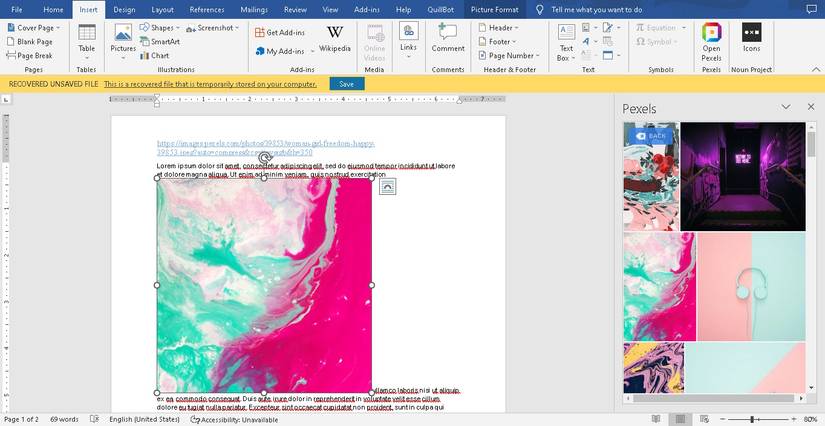Viewport: 825px width, 426px height.
Task: Insert a Blank Page
Action: coord(29,42)
